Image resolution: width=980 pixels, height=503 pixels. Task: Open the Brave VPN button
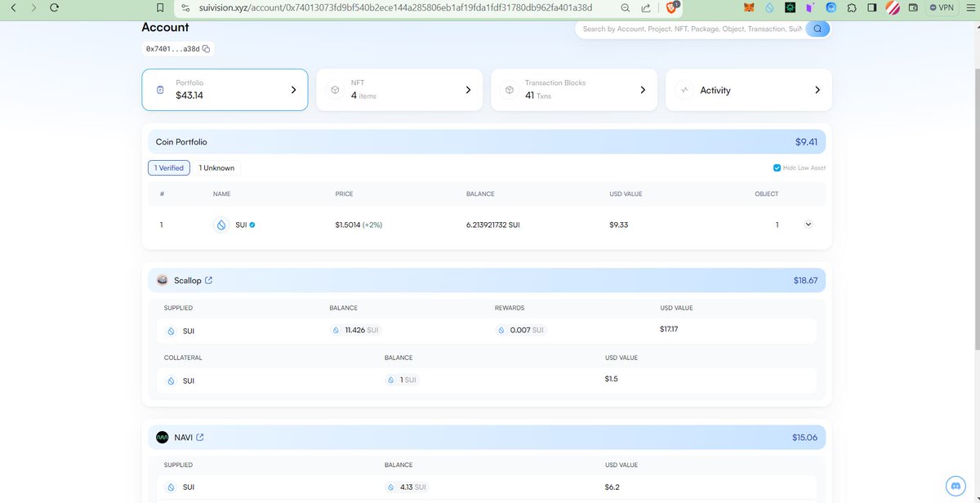point(942,7)
